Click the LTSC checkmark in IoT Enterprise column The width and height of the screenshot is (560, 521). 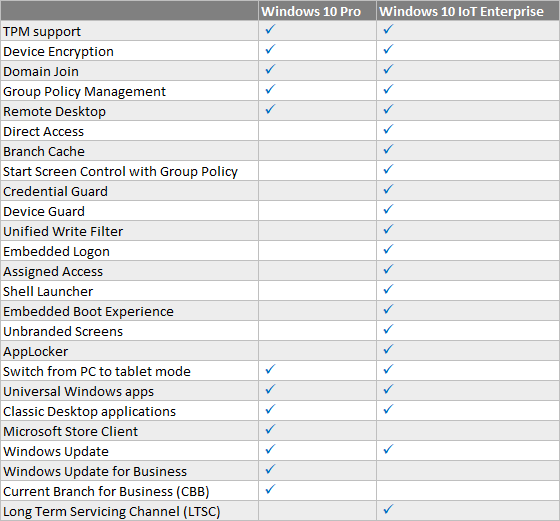click(x=388, y=509)
